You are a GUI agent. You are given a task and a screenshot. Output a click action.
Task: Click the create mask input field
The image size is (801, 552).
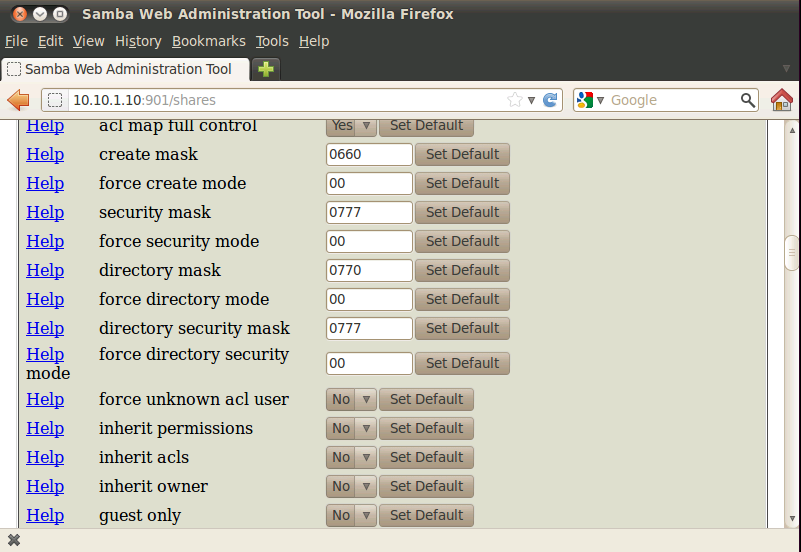[369, 154]
